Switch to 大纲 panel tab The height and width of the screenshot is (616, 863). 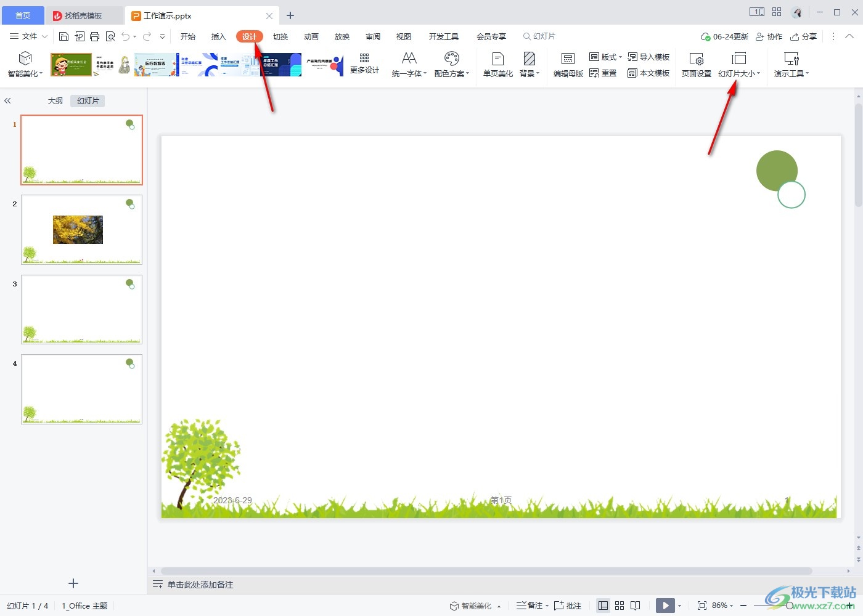(55, 100)
